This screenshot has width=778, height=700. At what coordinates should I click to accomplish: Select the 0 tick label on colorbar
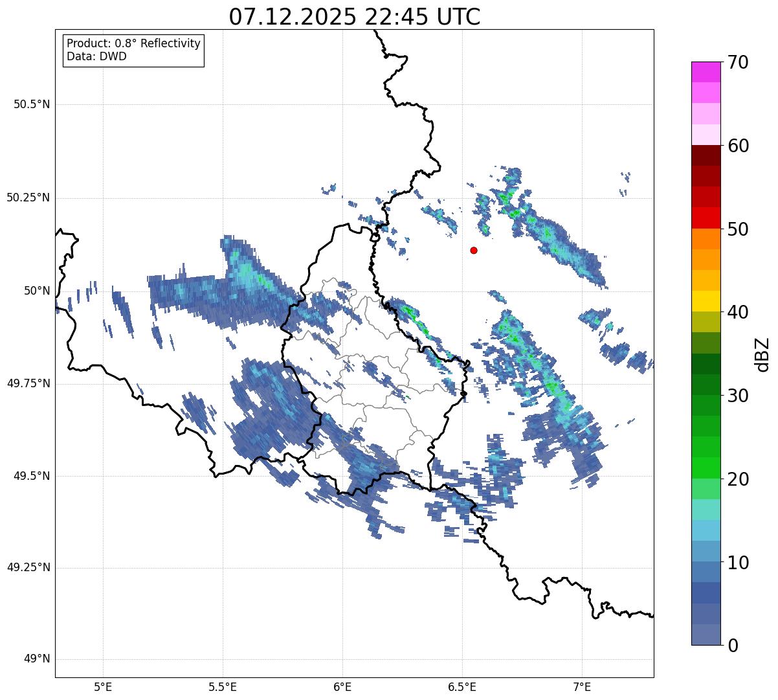point(733,646)
